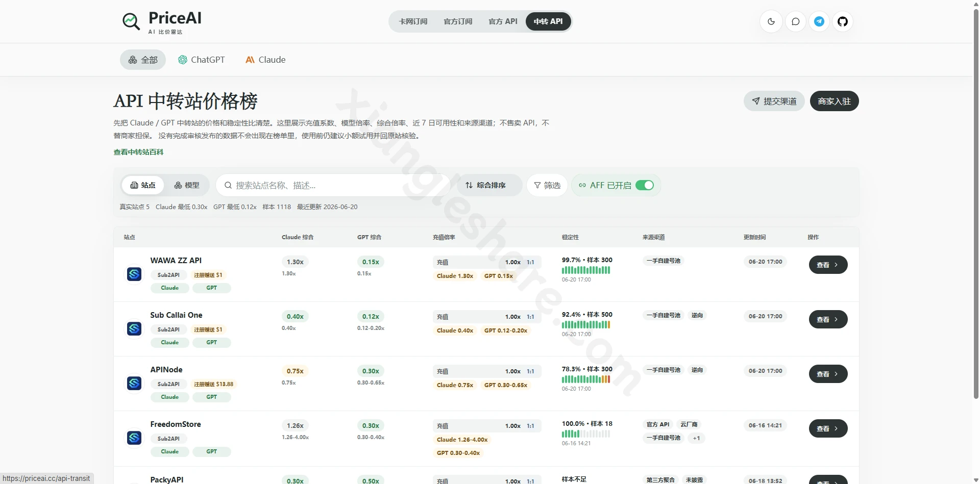This screenshot has height=484, width=980.
Task: Click the Claude 1.26-4.00x badge on FreedomStore
Action: (x=462, y=440)
